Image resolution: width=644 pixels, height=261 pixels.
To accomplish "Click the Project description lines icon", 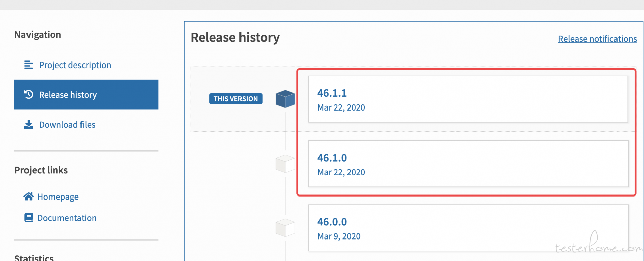I will [29, 65].
